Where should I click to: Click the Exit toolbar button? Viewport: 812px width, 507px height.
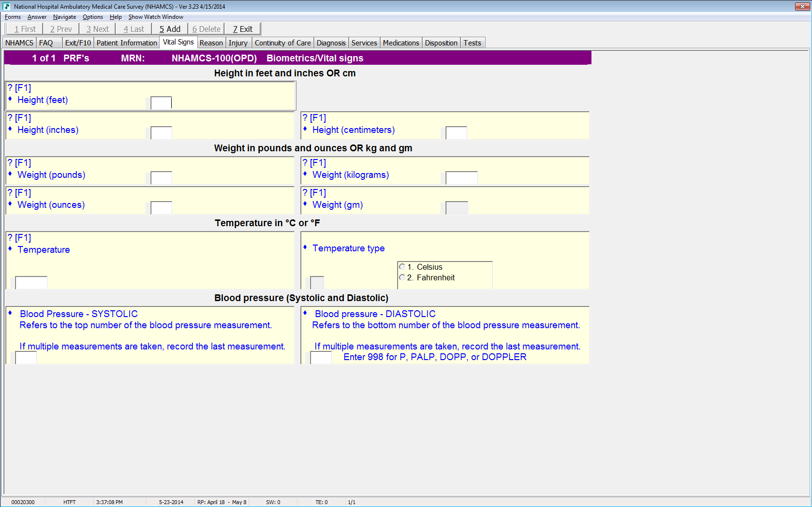(x=243, y=29)
